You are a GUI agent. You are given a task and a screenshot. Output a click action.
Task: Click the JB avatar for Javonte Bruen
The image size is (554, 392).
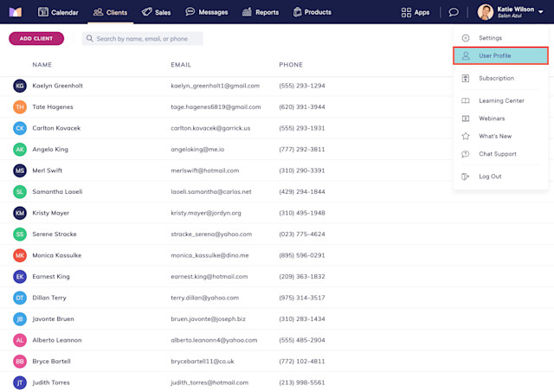[x=20, y=319]
